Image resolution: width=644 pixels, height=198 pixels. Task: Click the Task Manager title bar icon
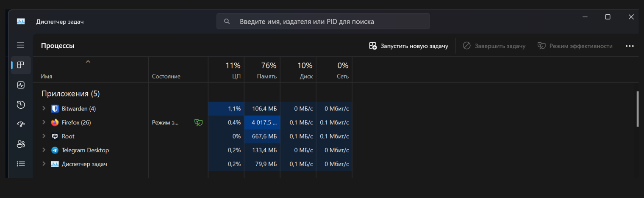(21, 21)
